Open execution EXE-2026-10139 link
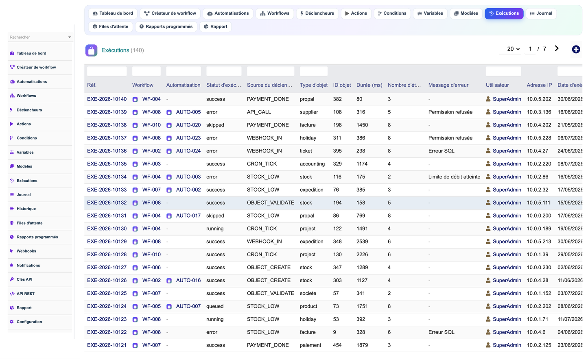The width and height of the screenshot is (588, 364). 107,112
